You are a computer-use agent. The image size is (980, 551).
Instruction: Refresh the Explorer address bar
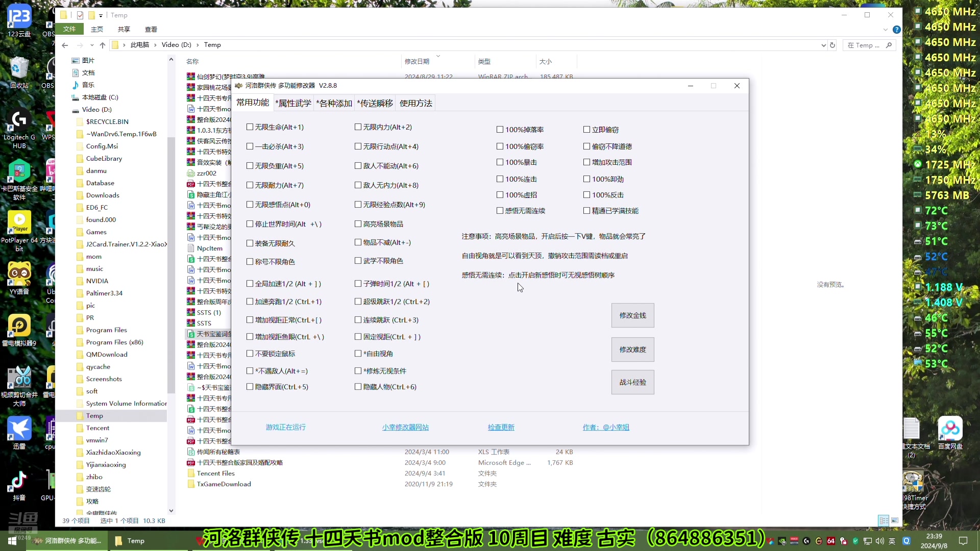pyautogui.click(x=832, y=45)
